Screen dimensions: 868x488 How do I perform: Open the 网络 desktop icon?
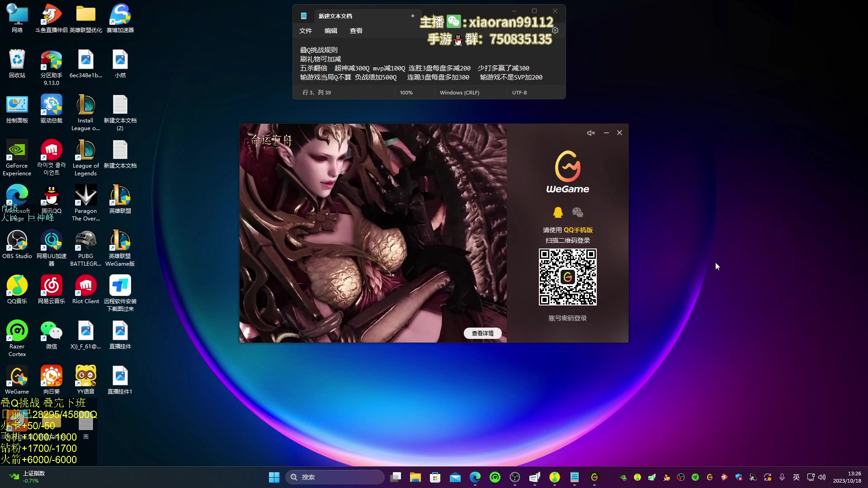click(x=17, y=19)
